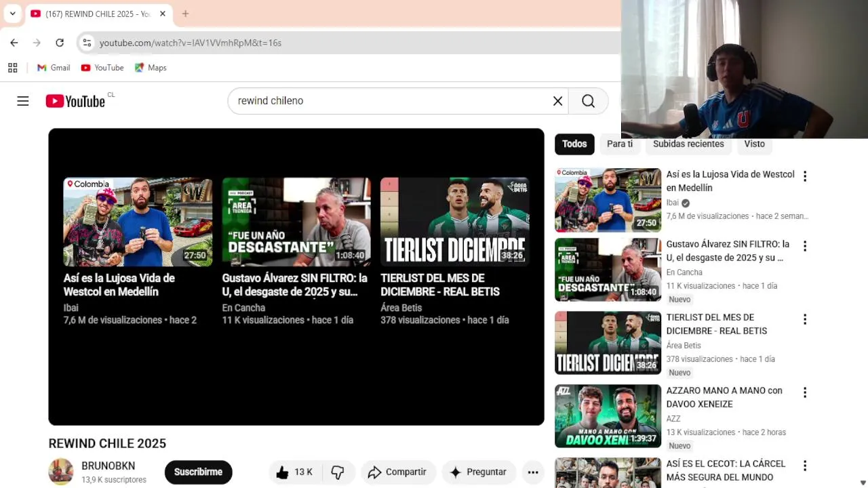Open options menu for TIERLIST Real Betis video

click(805, 319)
